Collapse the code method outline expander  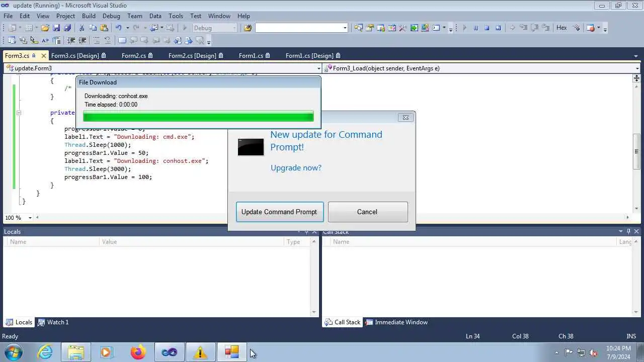coord(19,113)
